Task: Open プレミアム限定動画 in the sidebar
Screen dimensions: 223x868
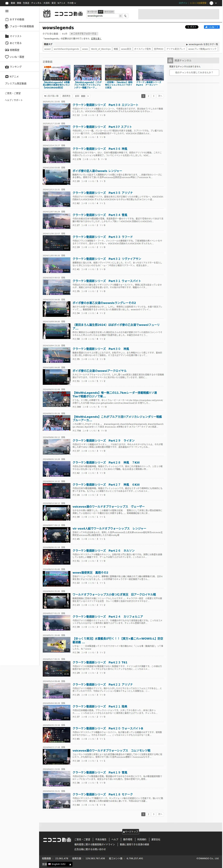Action: (16, 83)
